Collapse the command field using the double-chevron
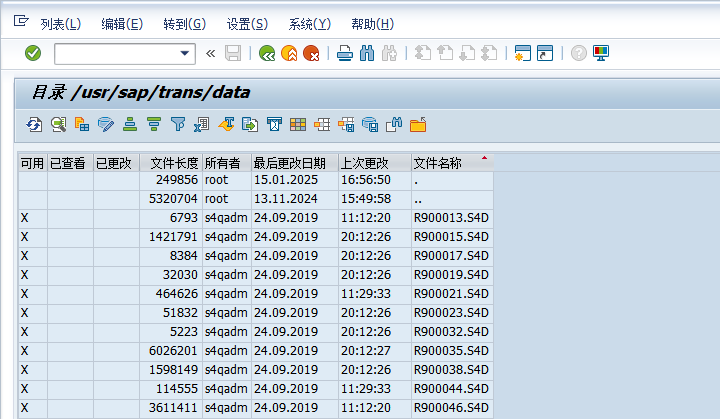The image size is (720, 419). pyautogui.click(x=210, y=54)
